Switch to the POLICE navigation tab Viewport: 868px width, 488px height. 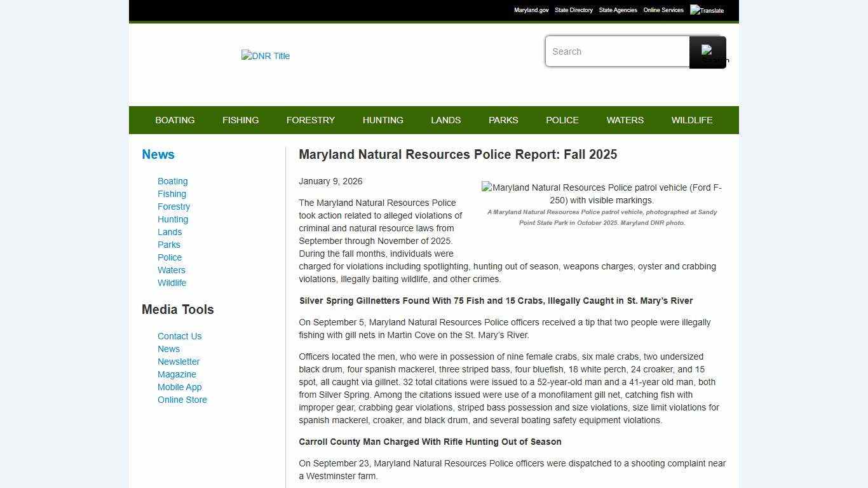[562, 120]
